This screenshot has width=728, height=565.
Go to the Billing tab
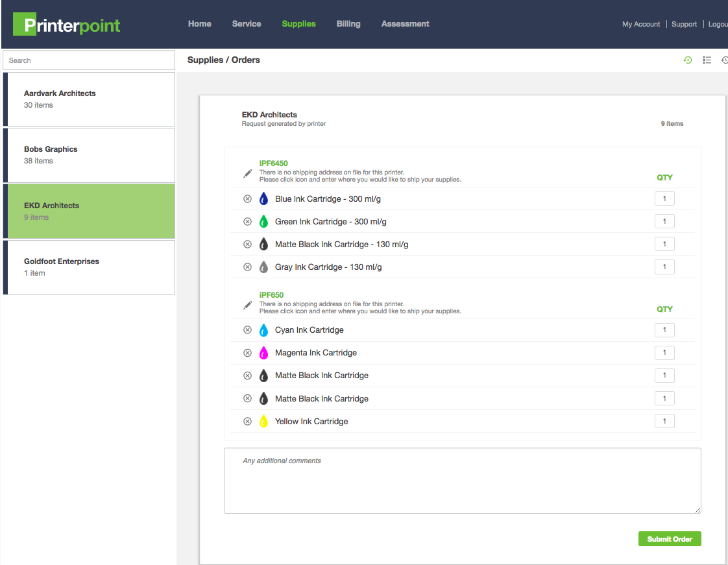tap(348, 24)
